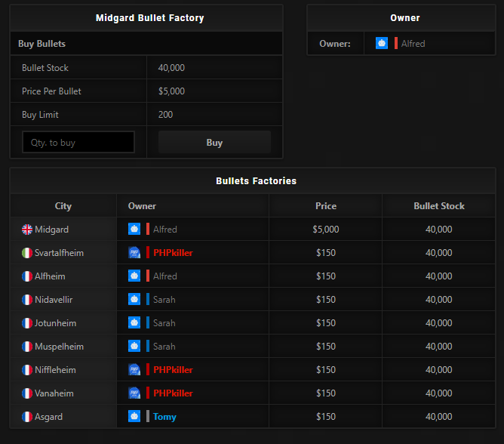Click Tomy's avatar icon in Asgard row
Screen dimensions: 504x444
[x=134, y=417]
